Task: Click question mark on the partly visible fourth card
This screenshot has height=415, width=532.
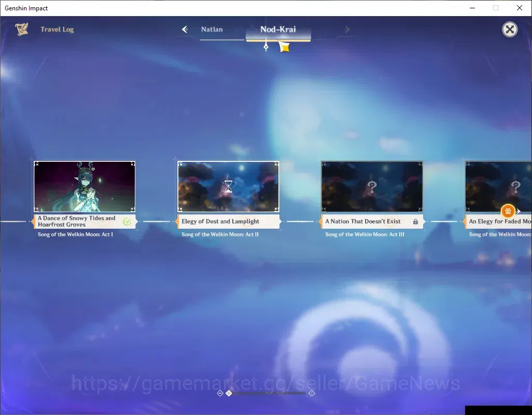Action: pos(516,186)
